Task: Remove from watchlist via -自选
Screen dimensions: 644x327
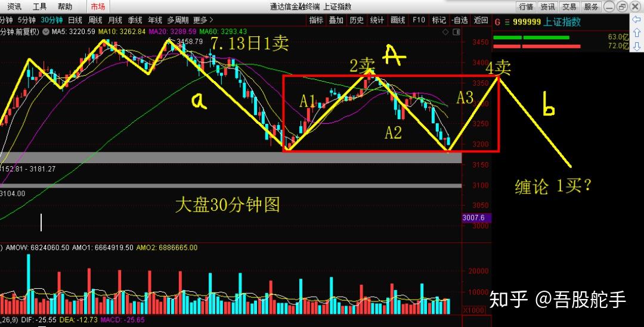Action: tap(459, 20)
